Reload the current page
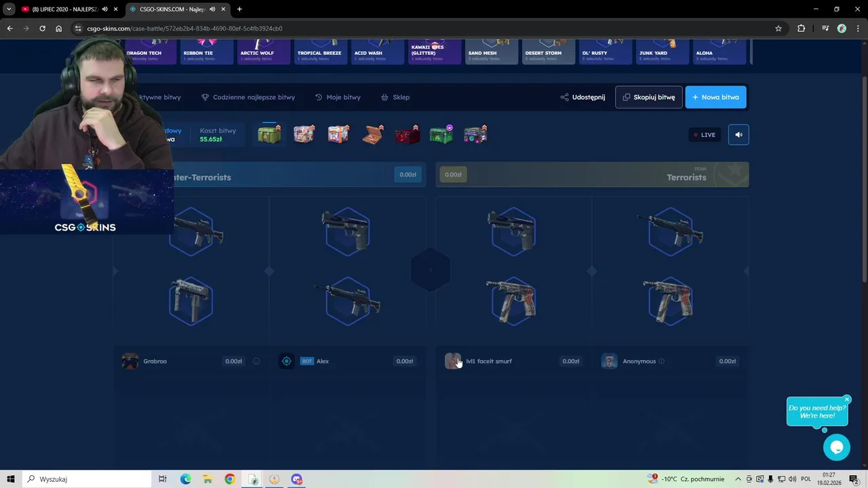868x488 pixels. pyautogui.click(x=42, y=28)
